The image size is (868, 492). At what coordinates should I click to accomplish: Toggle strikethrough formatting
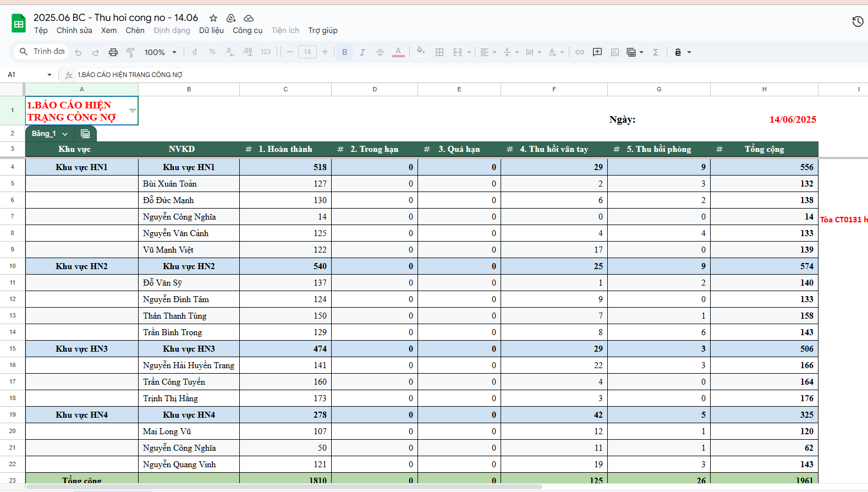[x=380, y=52]
